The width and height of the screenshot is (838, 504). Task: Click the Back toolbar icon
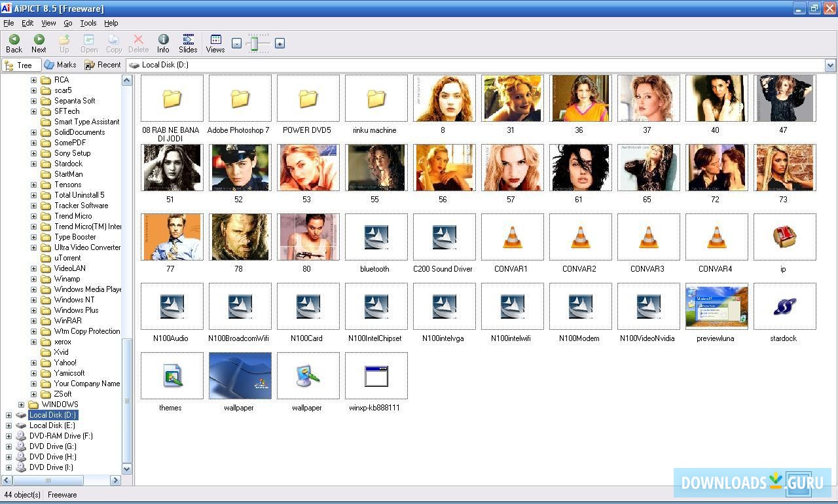coord(14,43)
